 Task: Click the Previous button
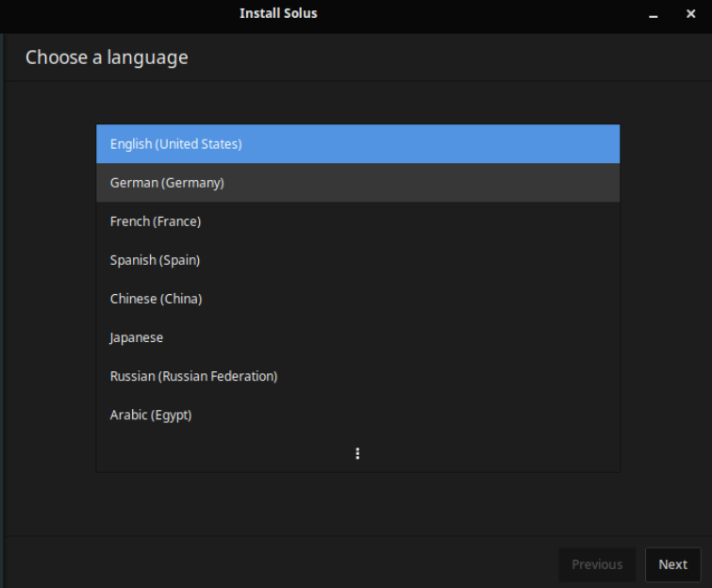[x=597, y=564]
